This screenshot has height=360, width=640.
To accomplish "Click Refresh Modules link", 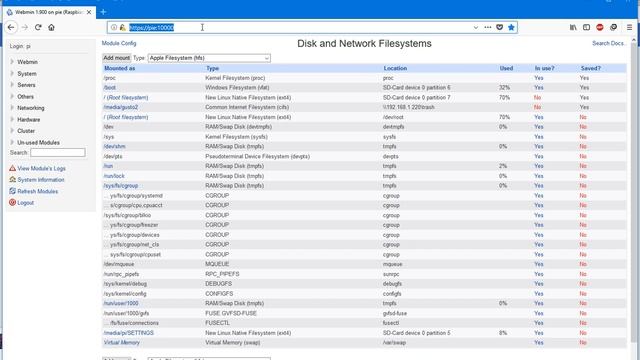I will coord(38,191).
